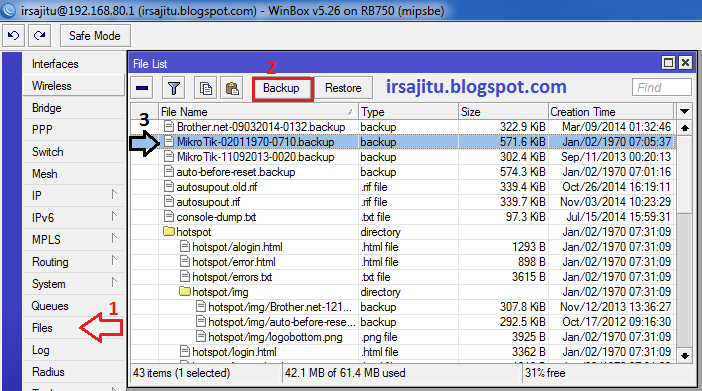Click the hotspot folder icon
Screen dimensions: 702x391
coord(169,232)
